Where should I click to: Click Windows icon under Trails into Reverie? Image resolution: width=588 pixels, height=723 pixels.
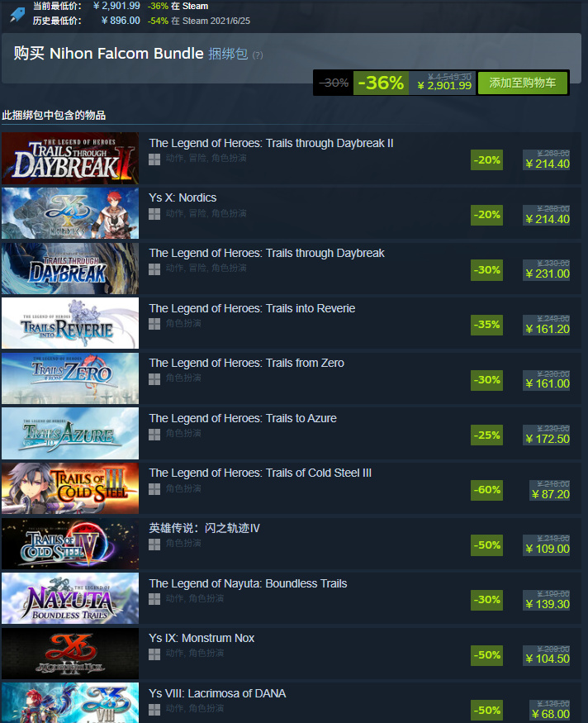pyautogui.click(x=154, y=324)
